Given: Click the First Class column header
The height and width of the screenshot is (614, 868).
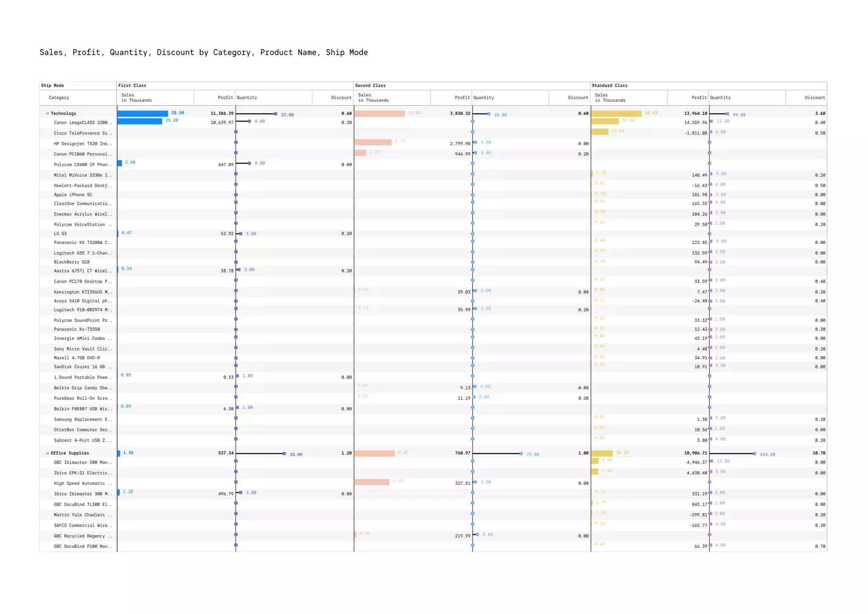Looking at the screenshot, I should tap(132, 86).
